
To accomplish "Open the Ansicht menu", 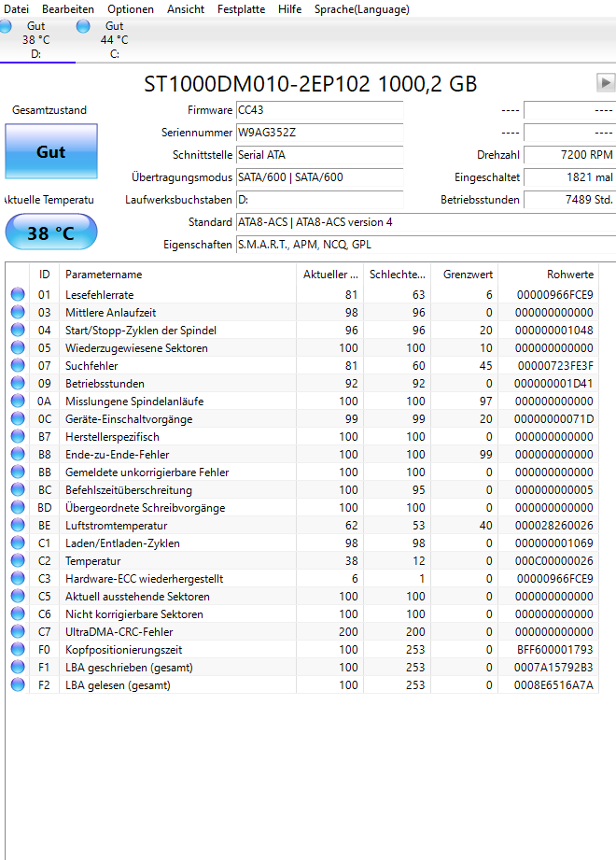I will [x=186, y=9].
